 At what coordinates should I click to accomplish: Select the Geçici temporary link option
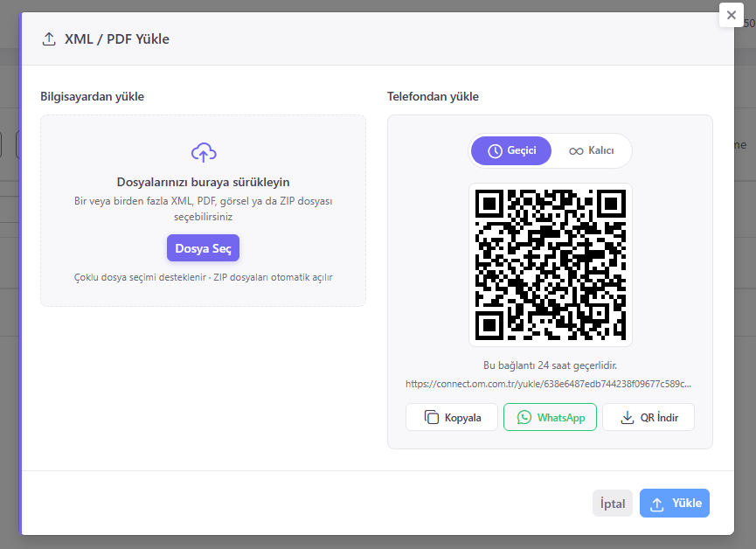[511, 150]
